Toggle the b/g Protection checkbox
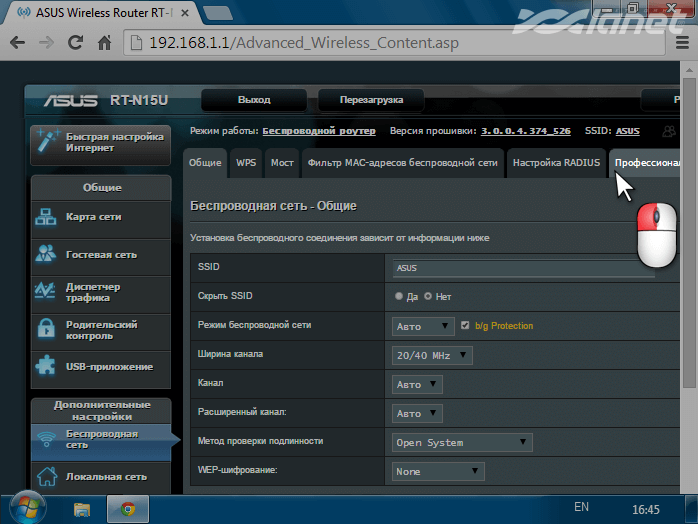Viewport: 698px width, 524px height. coord(465,326)
